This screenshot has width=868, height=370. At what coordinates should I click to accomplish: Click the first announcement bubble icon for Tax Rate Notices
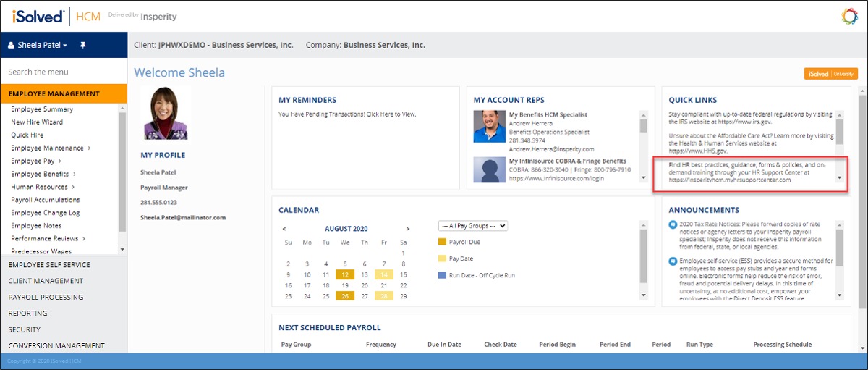point(673,225)
